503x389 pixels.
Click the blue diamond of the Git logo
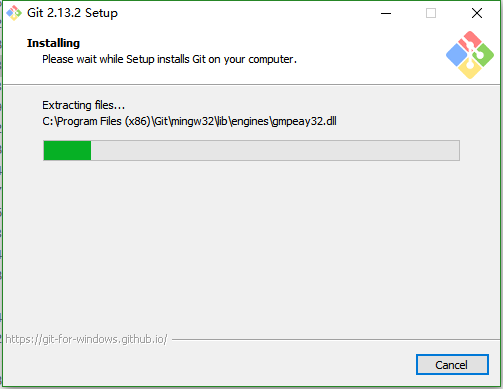(x=456, y=55)
